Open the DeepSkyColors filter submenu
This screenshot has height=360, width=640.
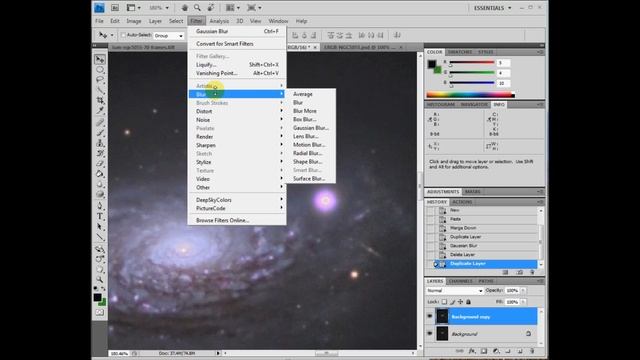pos(237,200)
